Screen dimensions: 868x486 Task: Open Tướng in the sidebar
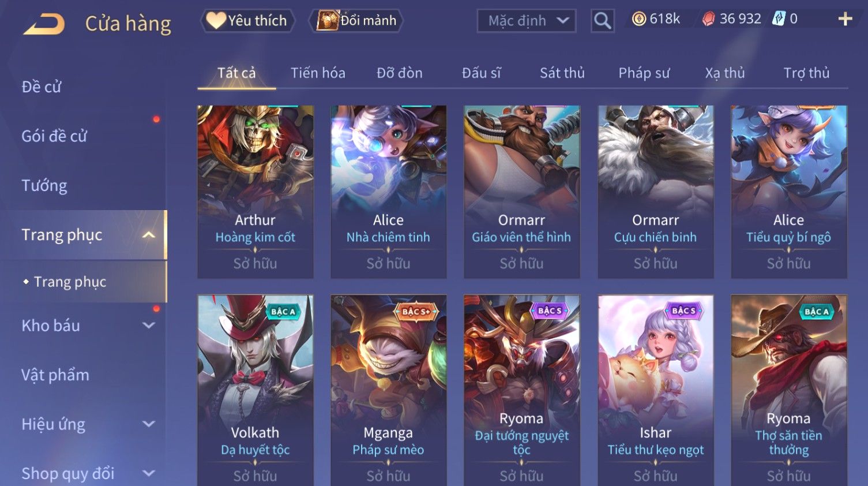point(44,186)
